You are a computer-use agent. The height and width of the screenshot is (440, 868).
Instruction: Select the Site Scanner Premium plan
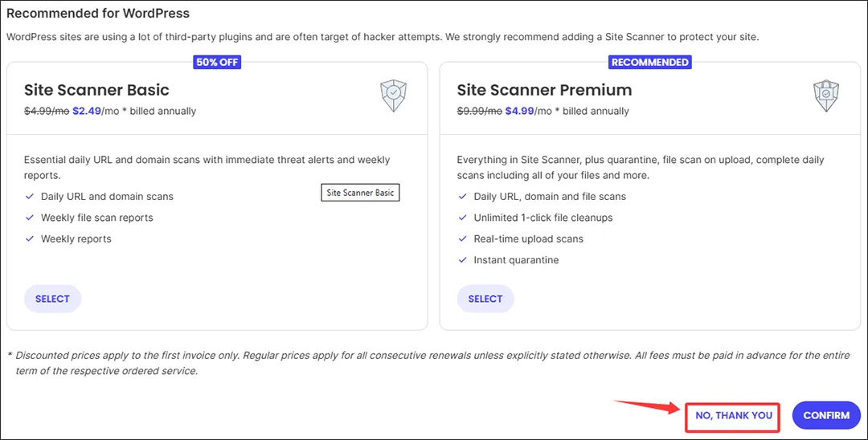[485, 299]
